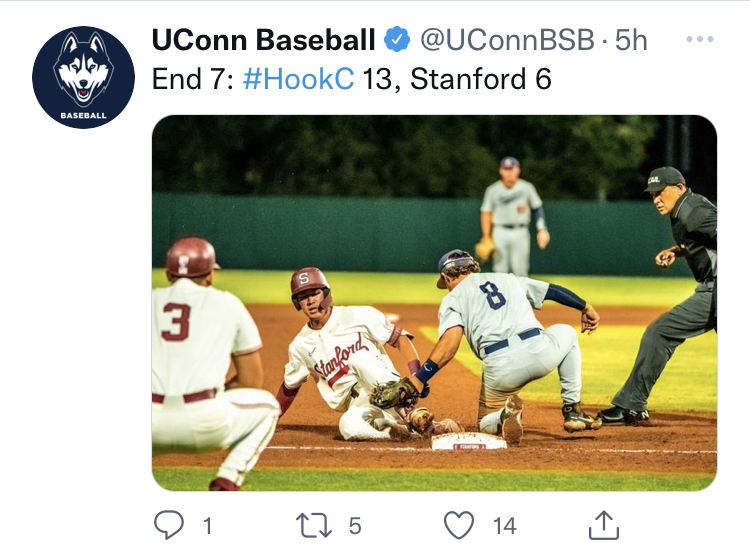Click the 'Stanford 6' tweet text

coord(481,79)
